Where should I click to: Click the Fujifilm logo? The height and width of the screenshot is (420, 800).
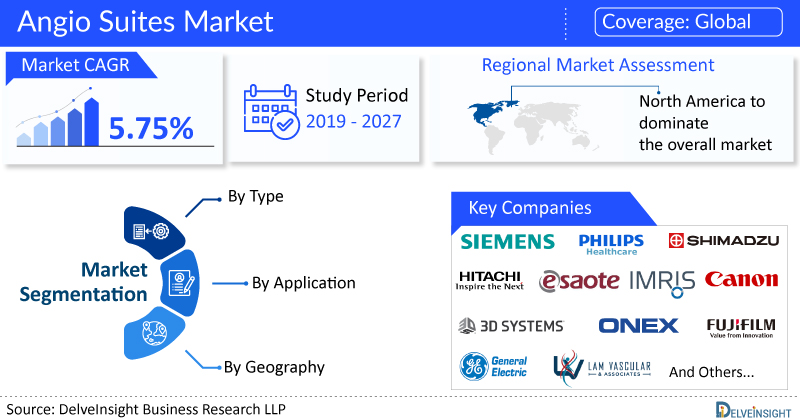tap(741, 328)
